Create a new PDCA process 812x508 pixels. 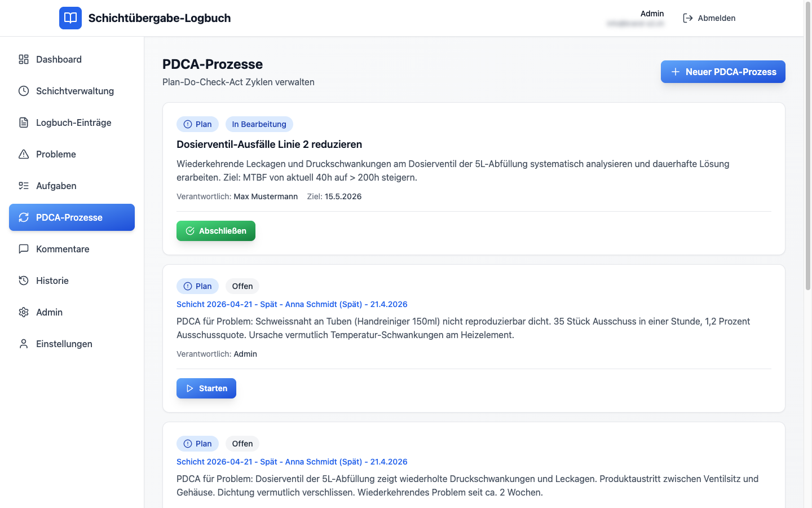(x=722, y=72)
